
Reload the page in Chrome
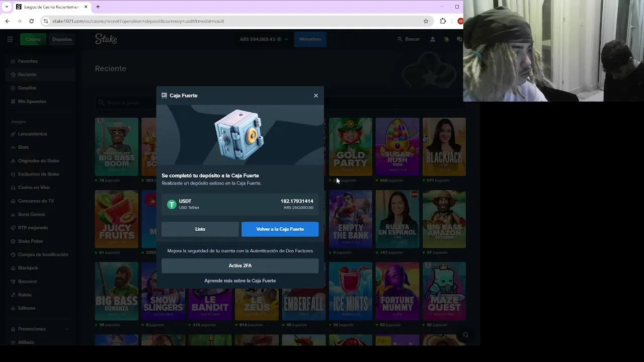[31, 21]
